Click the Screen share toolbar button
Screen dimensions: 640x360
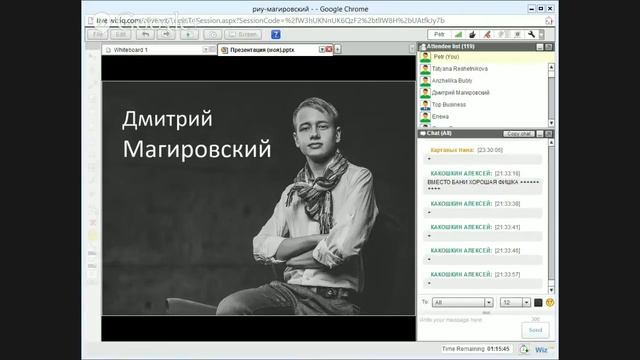243,35
